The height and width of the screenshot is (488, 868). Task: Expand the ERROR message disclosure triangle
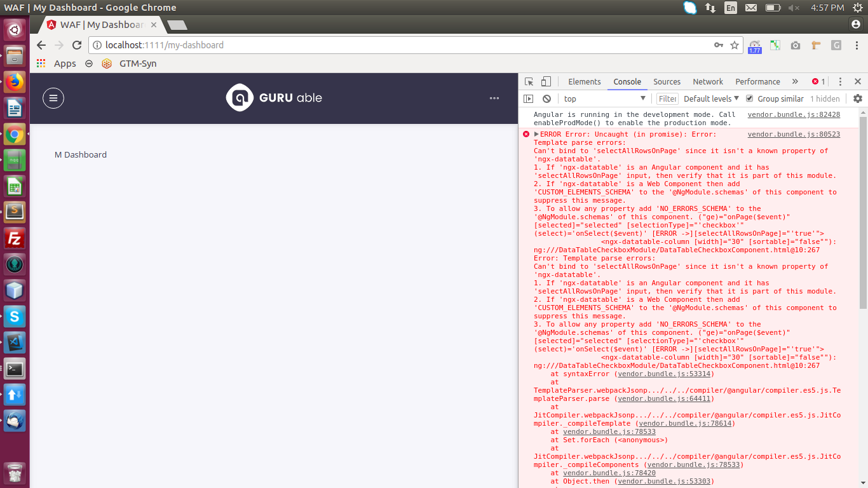tap(536, 134)
